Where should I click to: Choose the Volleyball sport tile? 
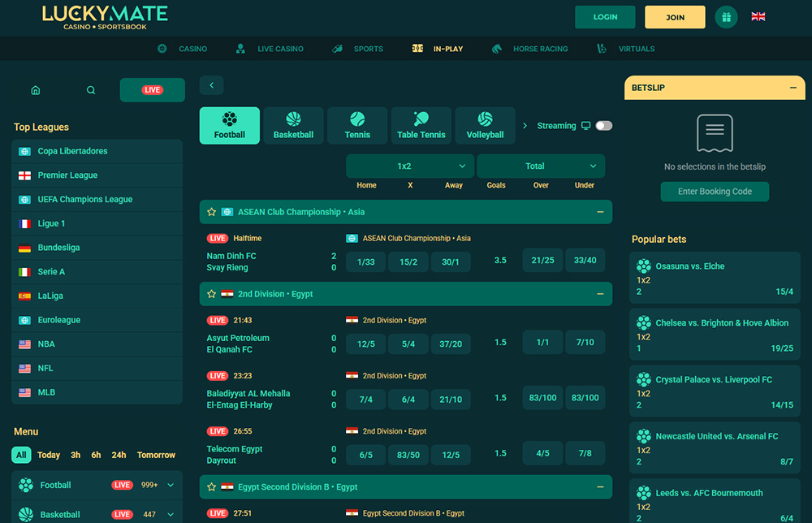tap(485, 126)
